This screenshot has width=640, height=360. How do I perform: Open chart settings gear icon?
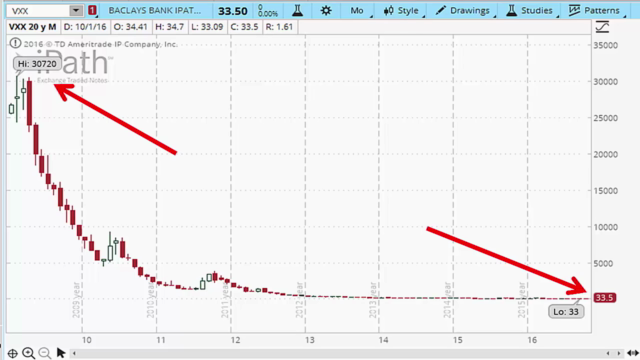coord(326,11)
